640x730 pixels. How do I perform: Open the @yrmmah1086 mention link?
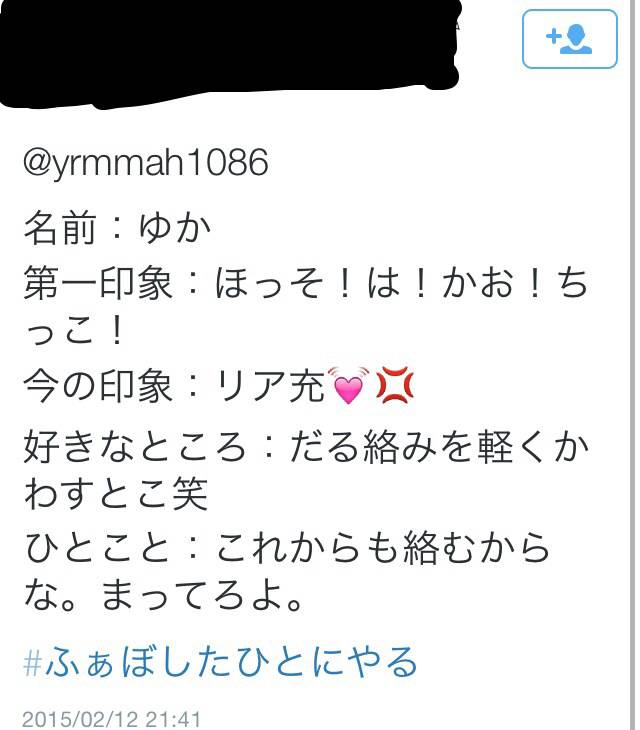click(146, 162)
